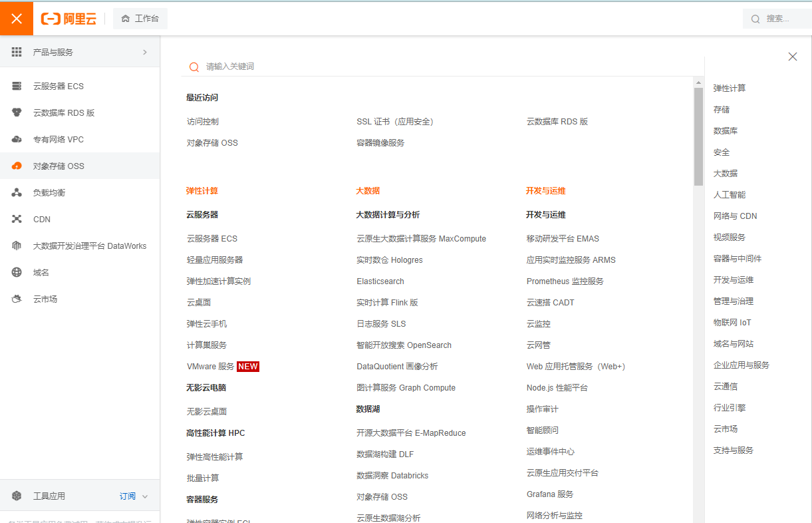This screenshot has width=812, height=523.
Task: Click the grid icon next to 产品与服务
Action: [17, 52]
